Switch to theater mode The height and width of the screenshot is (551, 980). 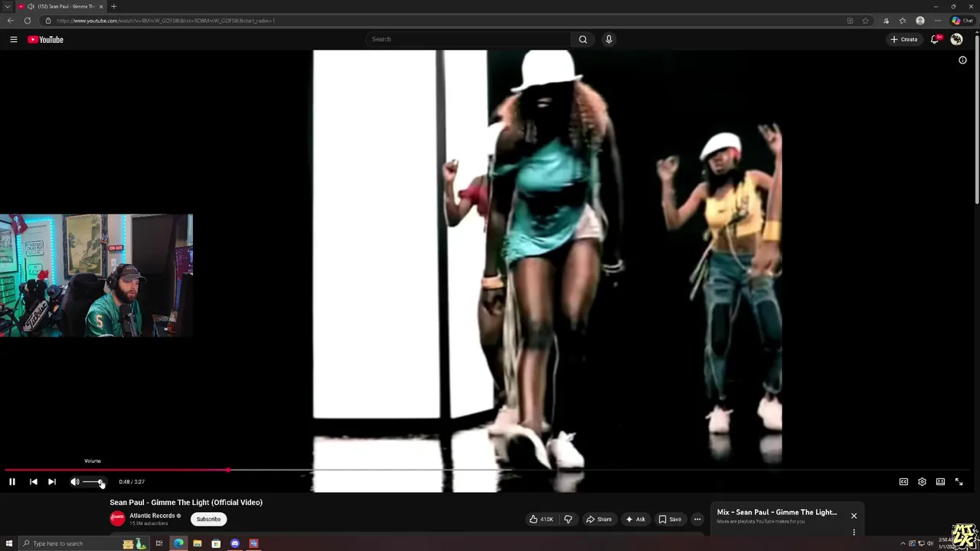940,481
